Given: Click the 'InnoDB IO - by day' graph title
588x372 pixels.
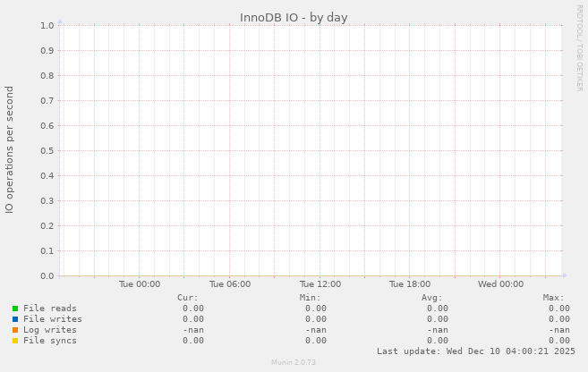Looking at the screenshot, I should (x=294, y=18).
